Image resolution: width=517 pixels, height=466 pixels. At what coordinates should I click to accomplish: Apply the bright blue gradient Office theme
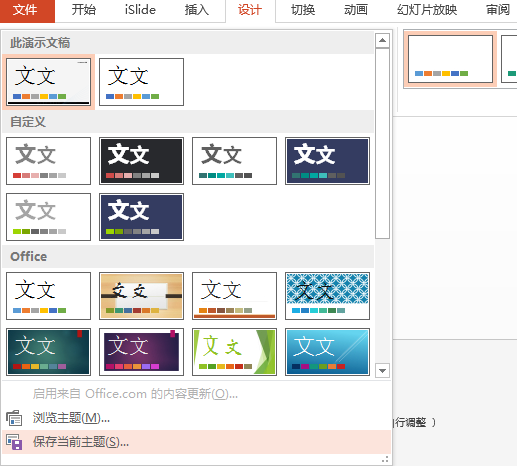coord(327,352)
